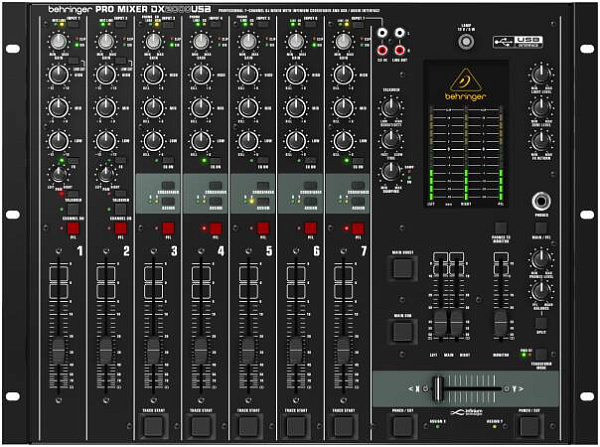
Task: Click the Talkover Time knob
Action: [x=391, y=140]
